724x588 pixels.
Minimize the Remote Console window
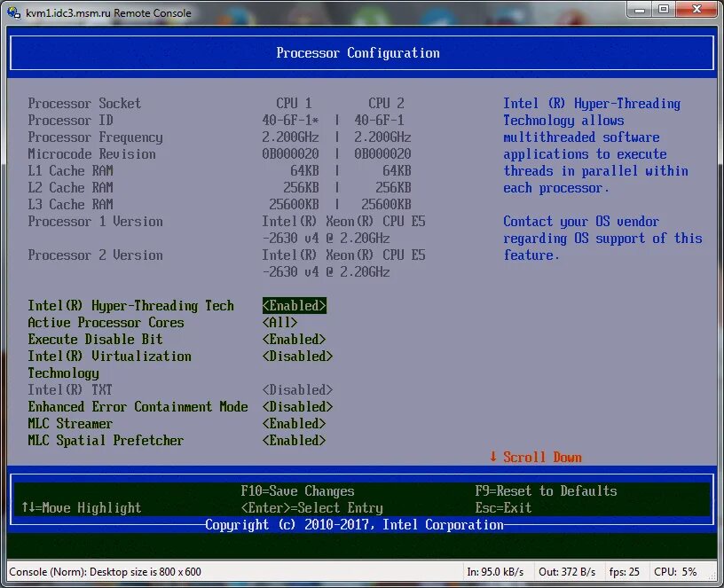640,9
